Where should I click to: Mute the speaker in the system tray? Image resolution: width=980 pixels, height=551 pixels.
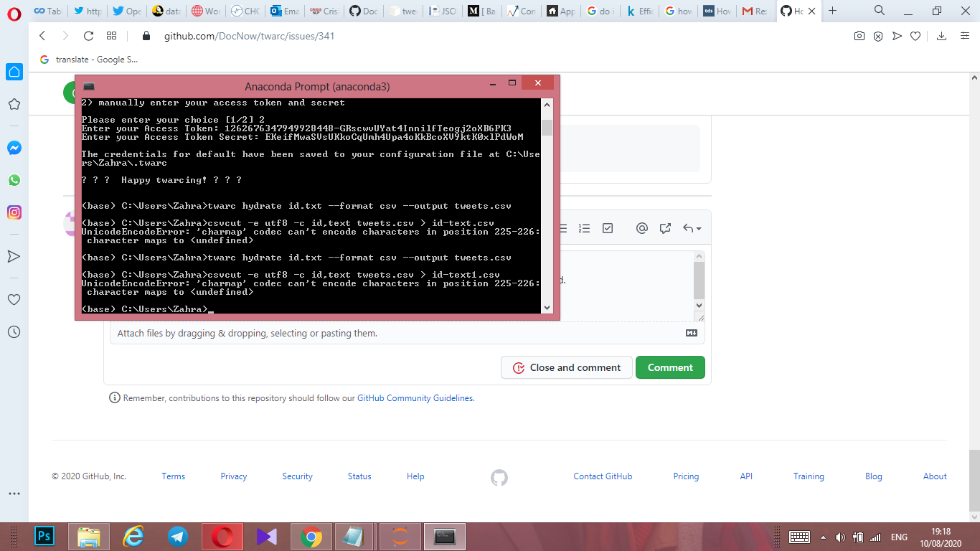(x=840, y=537)
